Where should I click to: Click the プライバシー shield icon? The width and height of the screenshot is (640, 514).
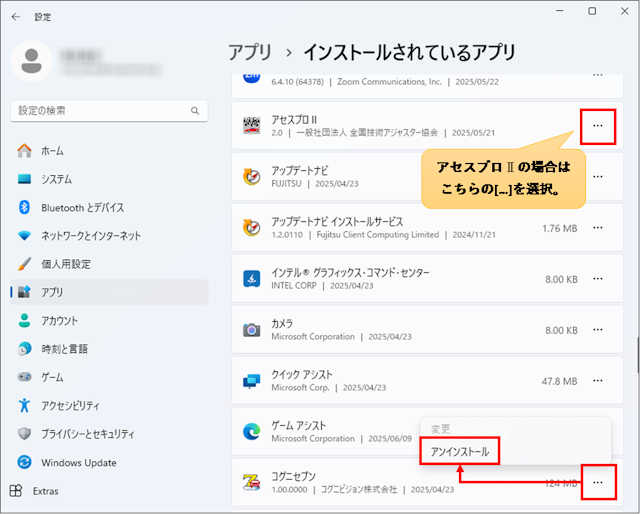click(x=24, y=434)
